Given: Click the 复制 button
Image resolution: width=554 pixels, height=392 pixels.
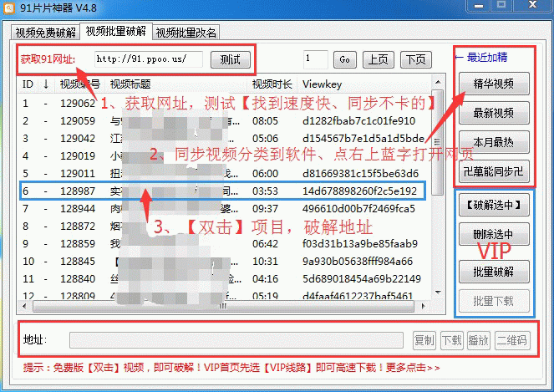Looking at the screenshot, I should click(424, 340).
